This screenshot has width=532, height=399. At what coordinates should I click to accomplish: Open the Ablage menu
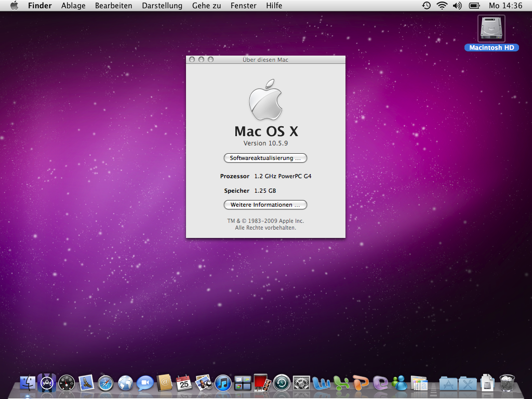tap(73, 5)
